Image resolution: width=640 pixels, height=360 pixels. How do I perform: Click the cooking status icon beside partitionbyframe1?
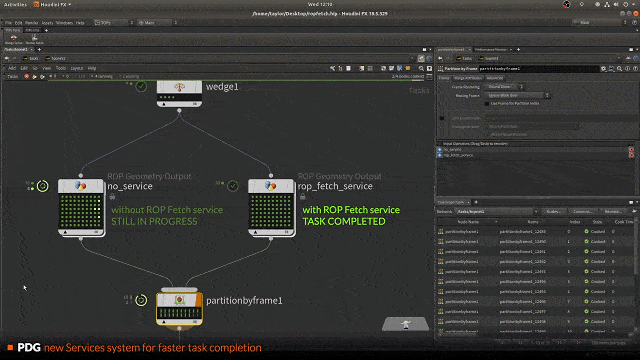pos(141,300)
